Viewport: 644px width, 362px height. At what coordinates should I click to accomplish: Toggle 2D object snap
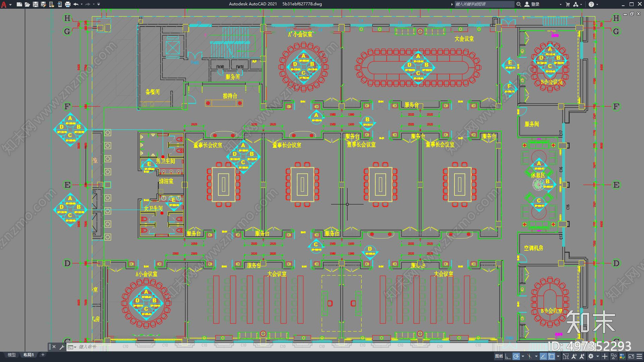point(551,356)
